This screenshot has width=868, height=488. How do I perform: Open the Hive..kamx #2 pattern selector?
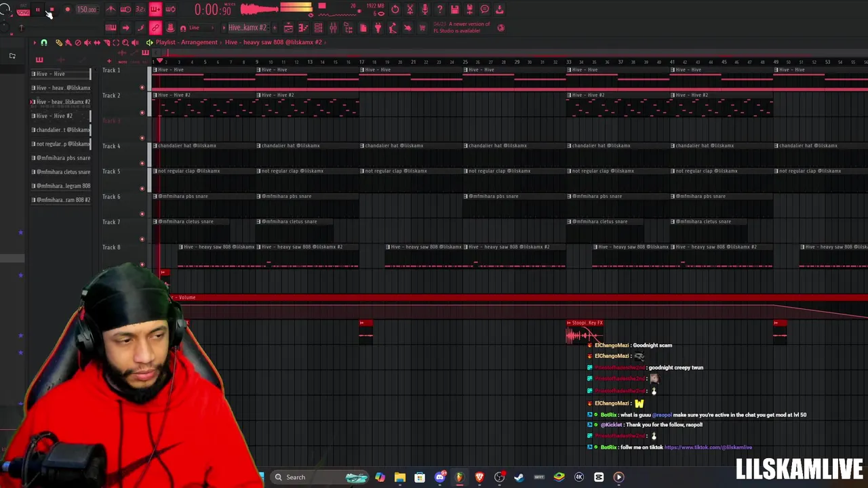[x=248, y=28]
